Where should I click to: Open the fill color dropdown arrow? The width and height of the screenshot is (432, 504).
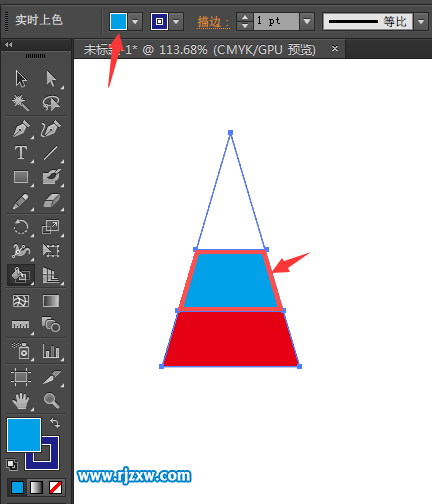click(x=135, y=22)
